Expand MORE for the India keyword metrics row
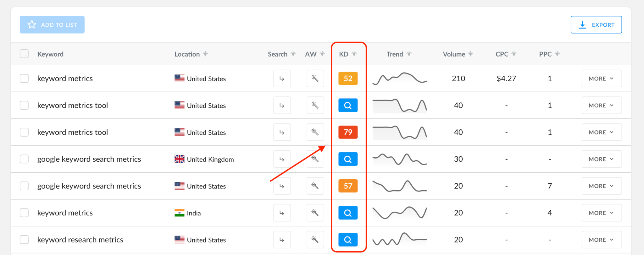 [x=602, y=213]
